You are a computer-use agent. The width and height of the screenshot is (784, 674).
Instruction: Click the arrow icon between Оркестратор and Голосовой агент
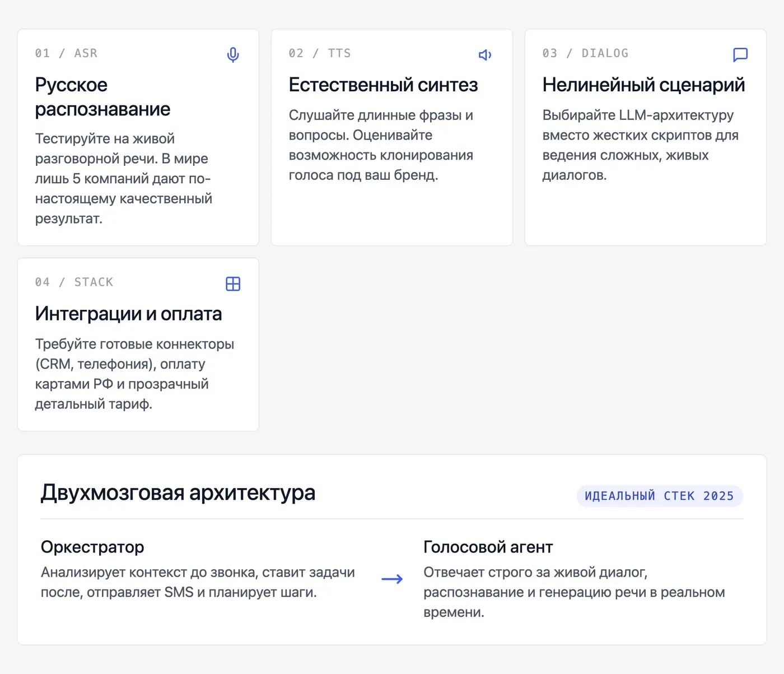(x=392, y=579)
